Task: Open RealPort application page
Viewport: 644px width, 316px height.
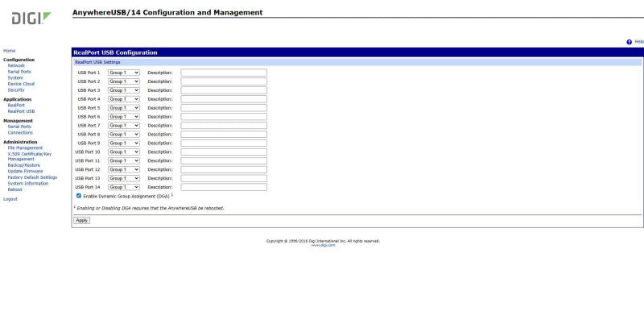Action: pyautogui.click(x=16, y=106)
